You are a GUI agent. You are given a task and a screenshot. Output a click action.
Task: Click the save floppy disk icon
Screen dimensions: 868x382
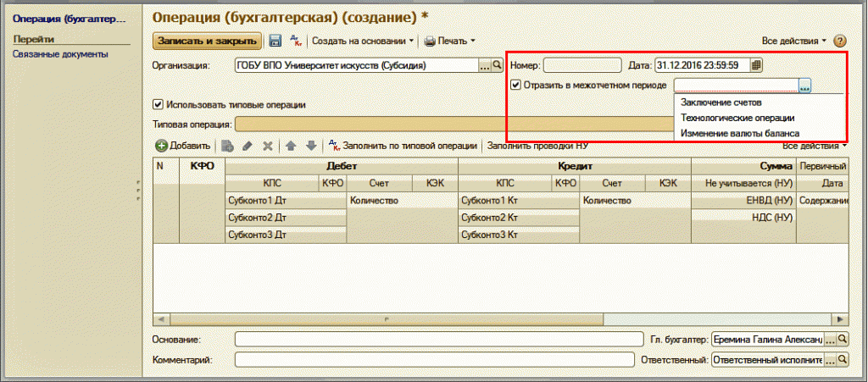[x=275, y=41]
